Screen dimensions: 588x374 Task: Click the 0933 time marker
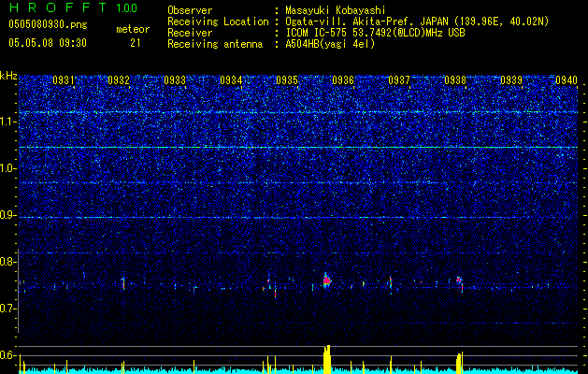point(175,80)
